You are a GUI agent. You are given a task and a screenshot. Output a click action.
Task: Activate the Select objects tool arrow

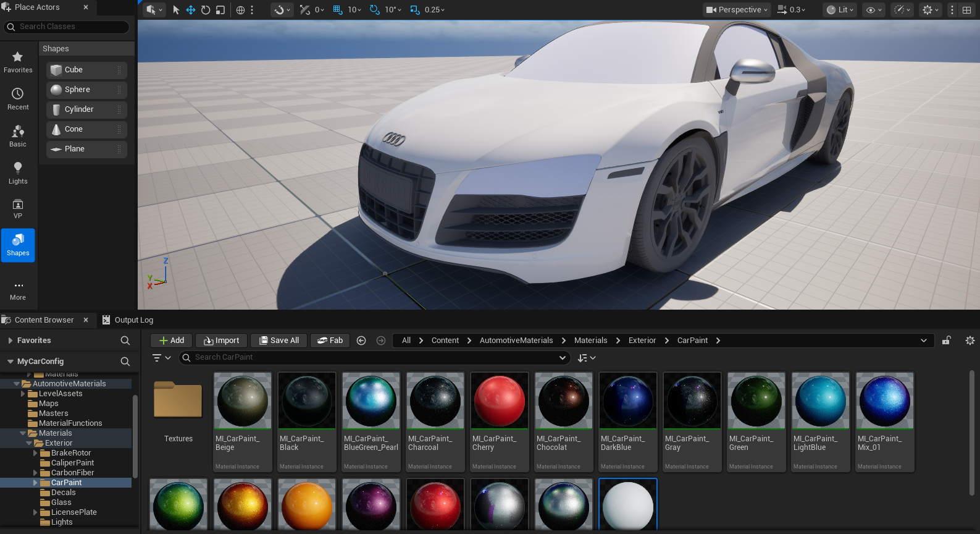[176, 10]
